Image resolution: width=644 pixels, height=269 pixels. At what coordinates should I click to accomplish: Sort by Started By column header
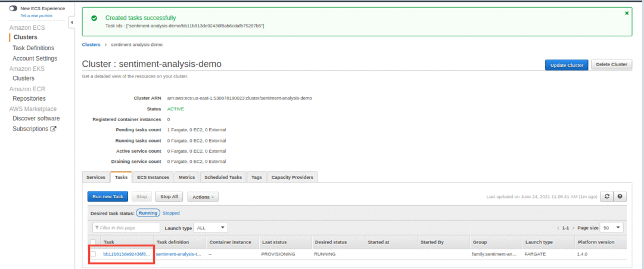pyautogui.click(x=432, y=242)
